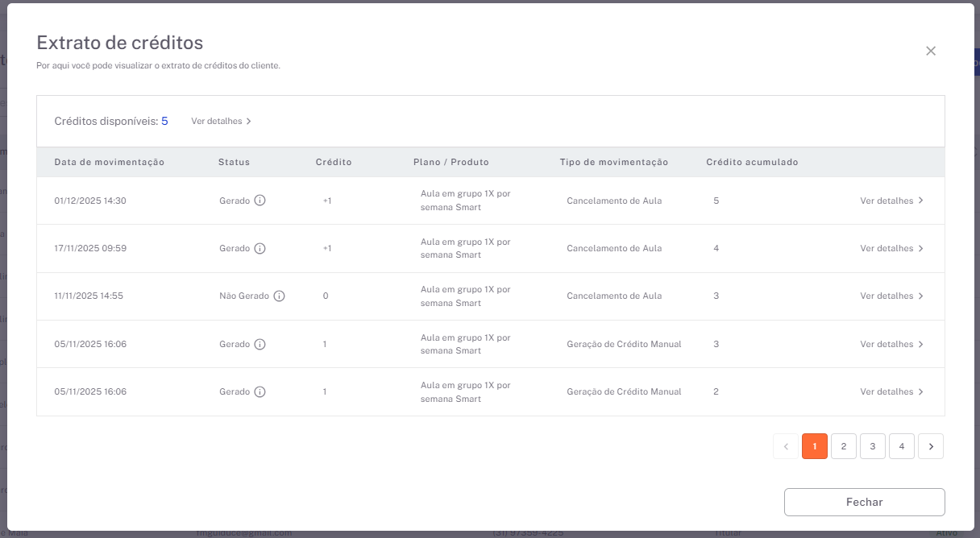Jump to page 3 of the statement
The width and height of the screenshot is (980, 538).
point(873,446)
